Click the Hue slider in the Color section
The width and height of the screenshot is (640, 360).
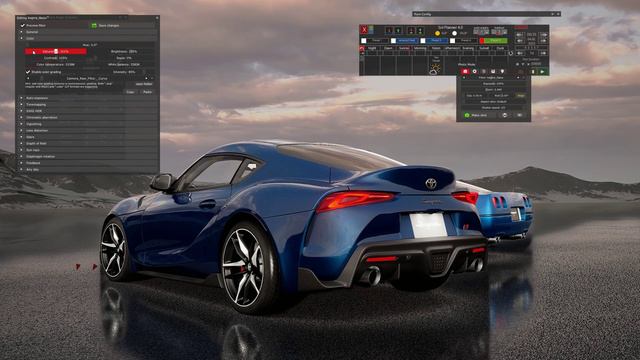point(90,45)
